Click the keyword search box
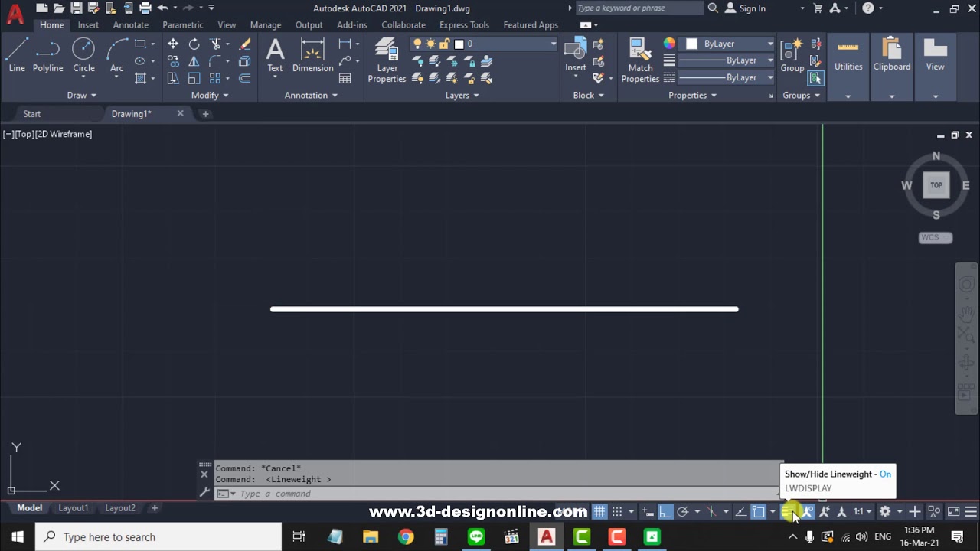Viewport: 980px width, 551px height. [x=638, y=8]
